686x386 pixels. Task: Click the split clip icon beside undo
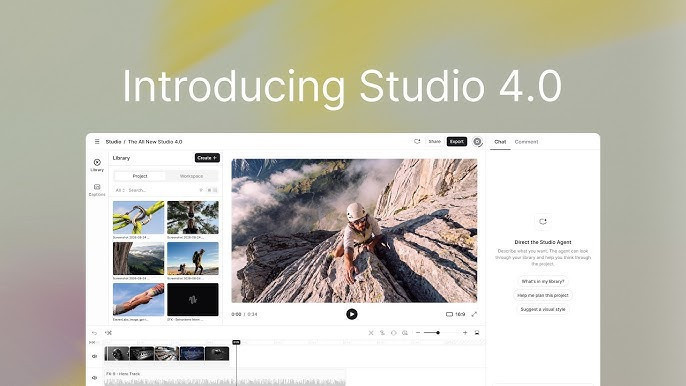pyautogui.click(x=108, y=333)
